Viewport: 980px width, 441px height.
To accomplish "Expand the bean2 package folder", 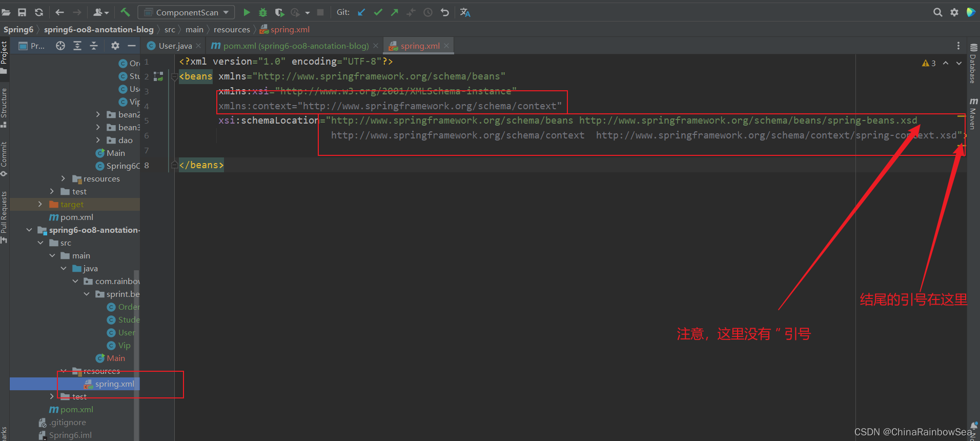I will coord(98,114).
